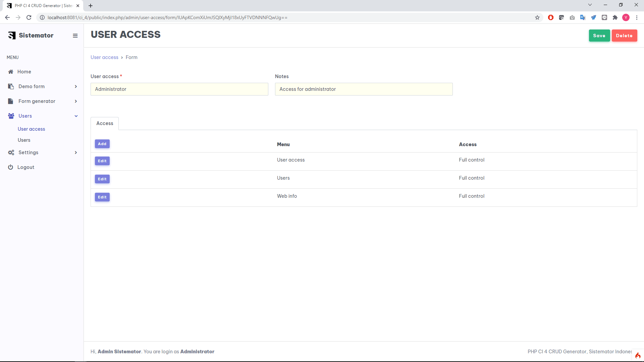Viewport: 644px width, 362px height.
Task: Bookmark page with star icon
Action: 537,17
